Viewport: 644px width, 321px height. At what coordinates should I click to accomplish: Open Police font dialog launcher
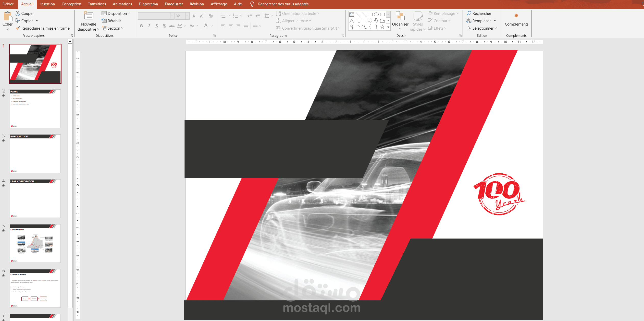tap(214, 35)
